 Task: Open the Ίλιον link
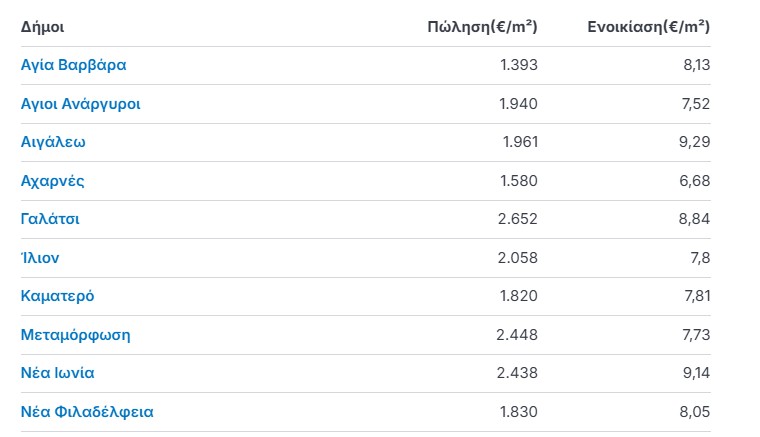click(40, 258)
